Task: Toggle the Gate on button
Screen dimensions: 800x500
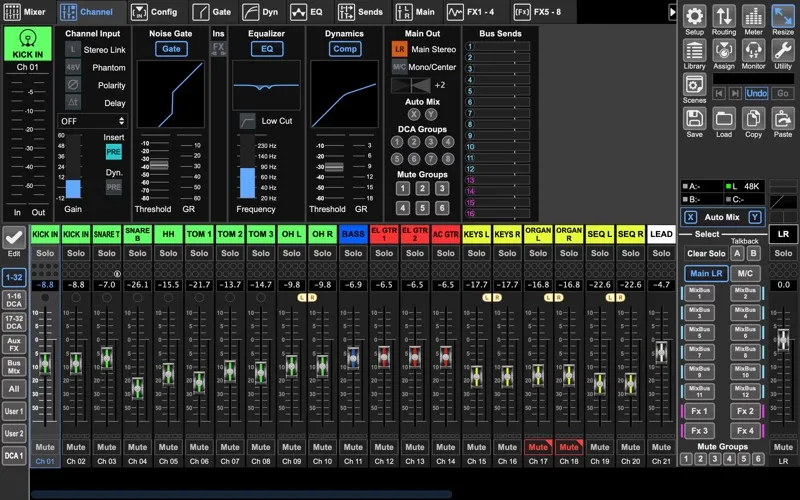Action: coord(171,49)
